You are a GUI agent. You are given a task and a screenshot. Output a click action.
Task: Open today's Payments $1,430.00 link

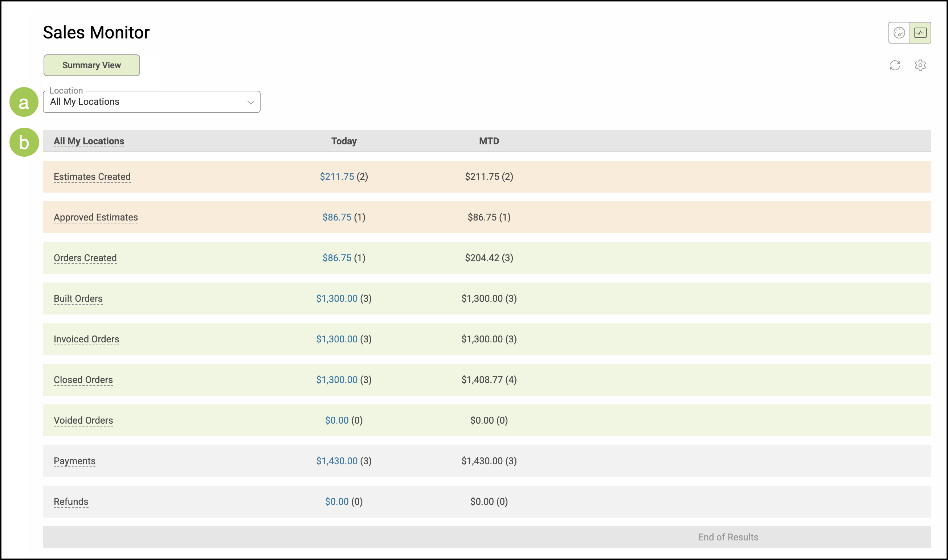(x=336, y=461)
